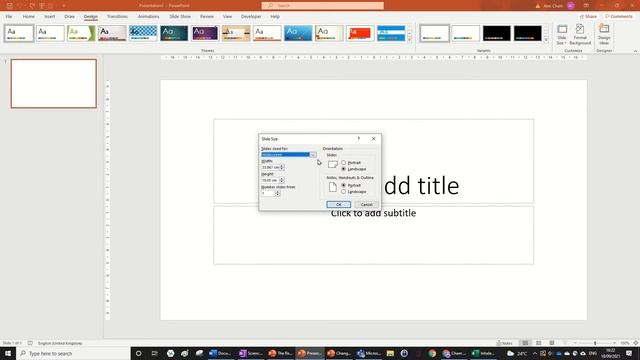The width and height of the screenshot is (640, 360).
Task: Show hidden system tray icons chevron
Action: pyautogui.click(x=535, y=353)
